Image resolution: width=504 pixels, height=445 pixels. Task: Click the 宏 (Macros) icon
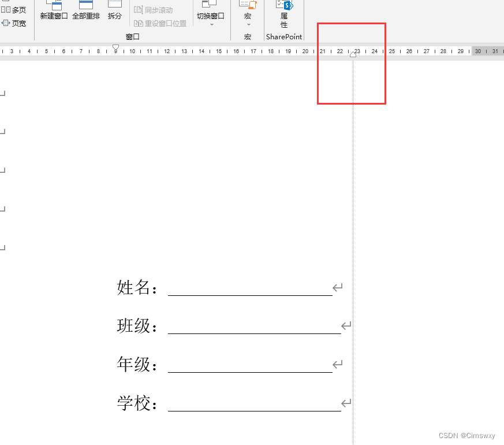pyautogui.click(x=247, y=12)
